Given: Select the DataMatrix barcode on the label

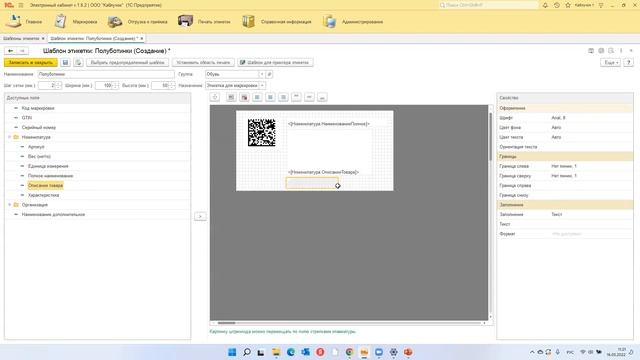Looking at the screenshot, I should 262,132.
